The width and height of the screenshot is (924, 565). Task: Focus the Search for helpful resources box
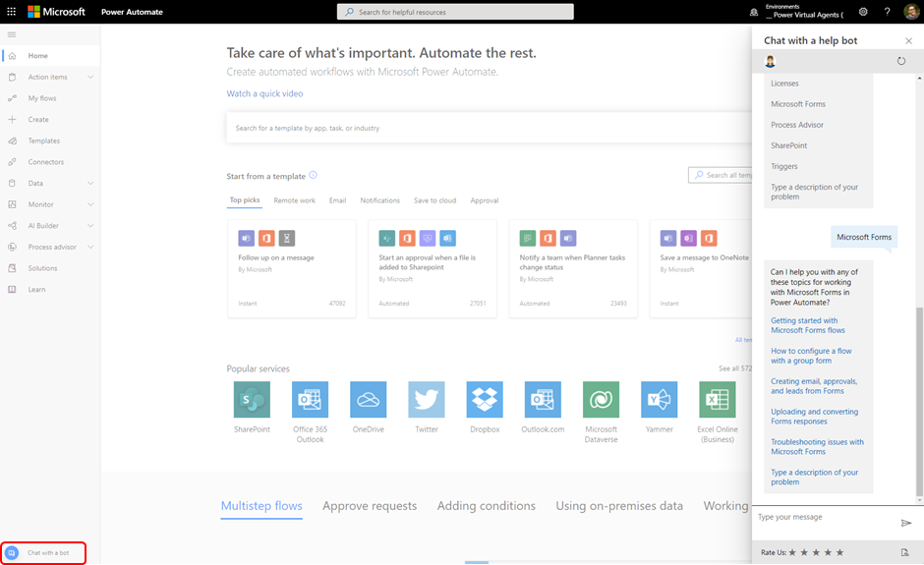[455, 12]
